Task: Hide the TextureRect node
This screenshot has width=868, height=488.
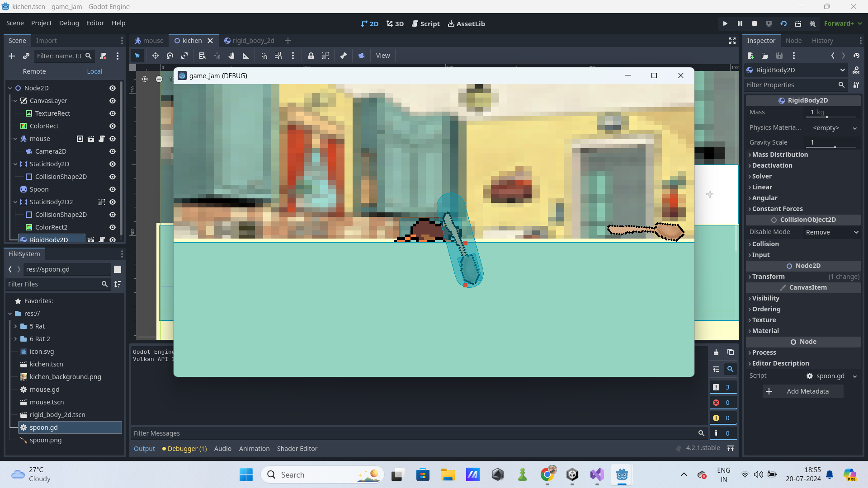Action: pyautogui.click(x=113, y=113)
